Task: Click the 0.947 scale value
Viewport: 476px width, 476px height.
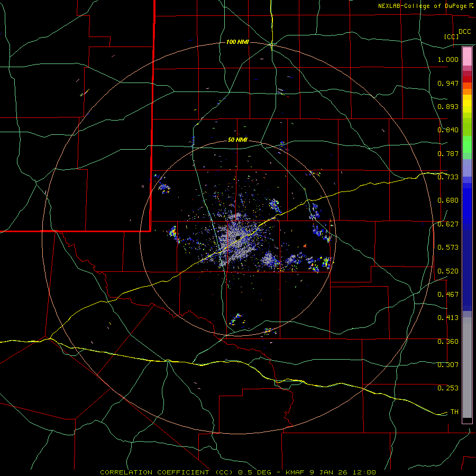Action: tap(448, 83)
